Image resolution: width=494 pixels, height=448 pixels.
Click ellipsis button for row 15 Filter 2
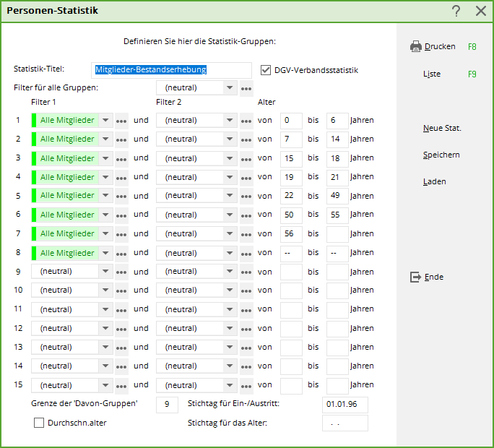[246, 385]
